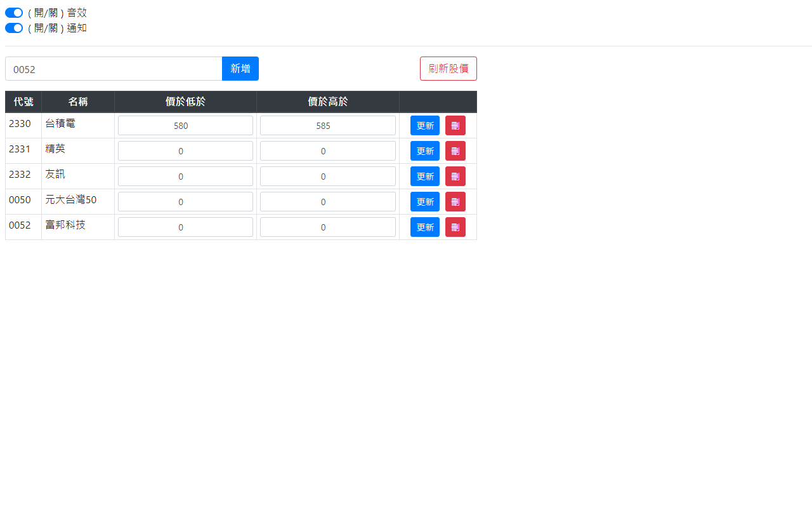Viewport: 812px width, 508px height.
Task: Disable the 音效 sound toggle
Action: [x=13, y=12]
